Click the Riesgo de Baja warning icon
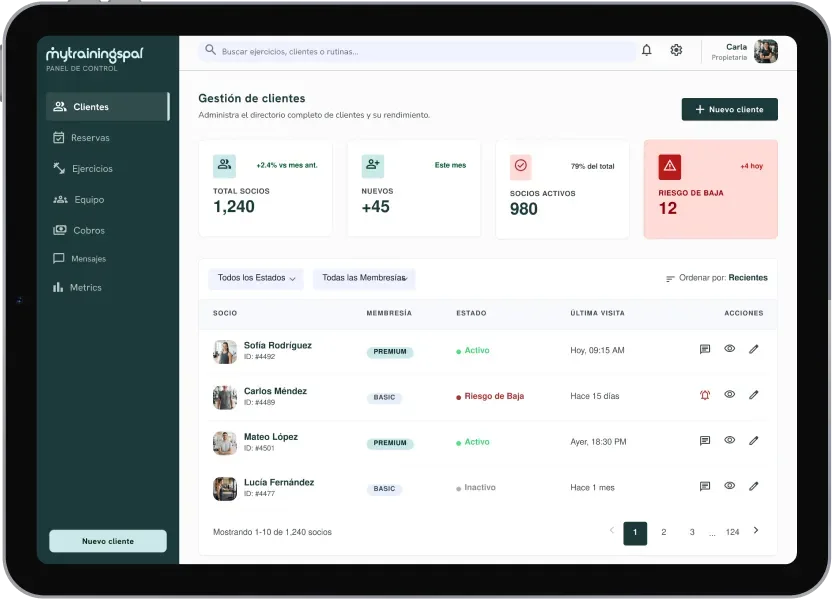The height and width of the screenshot is (599, 832). point(670,166)
